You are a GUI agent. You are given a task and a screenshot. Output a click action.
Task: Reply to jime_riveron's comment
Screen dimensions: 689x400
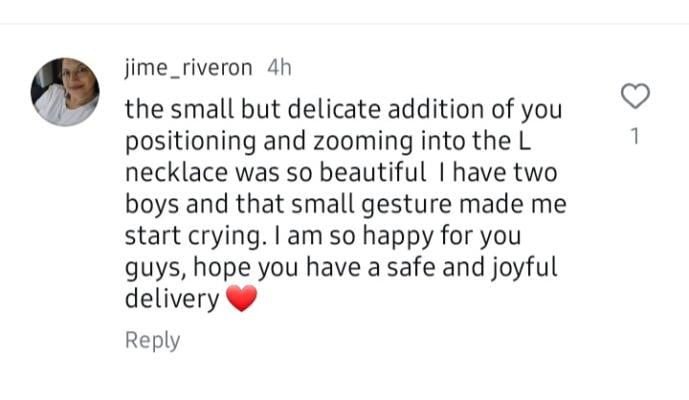(152, 340)
